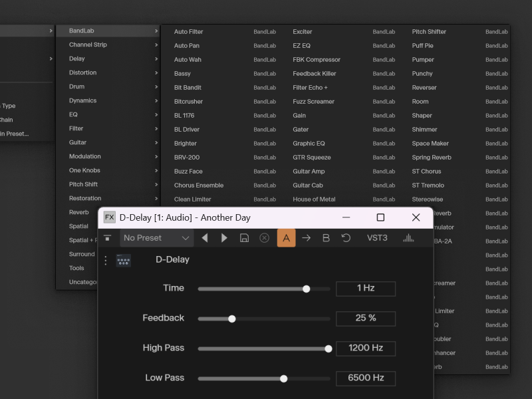Click the D-Delay FX window icon
532x399 pixels.
tap(109, 217)
